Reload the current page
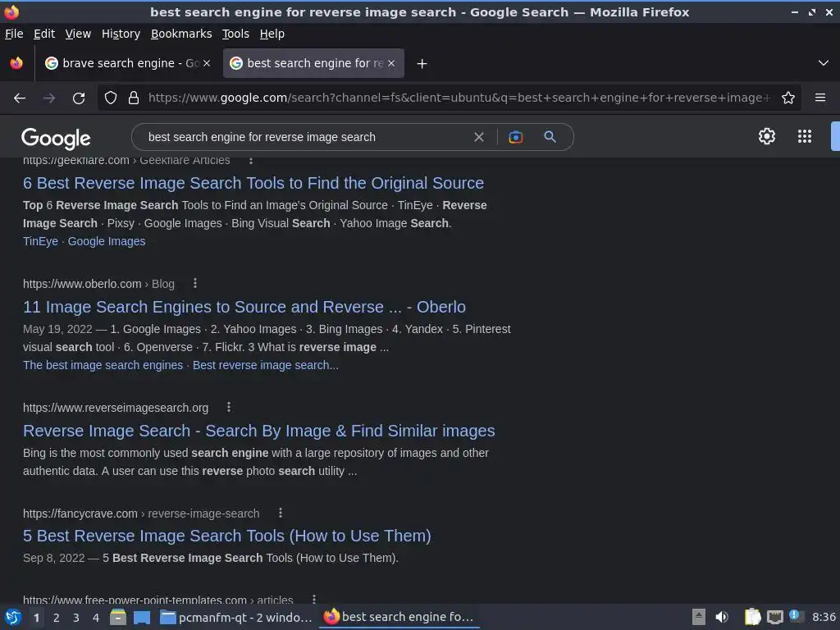The image size is (840, 630). [x=79, y=98]
